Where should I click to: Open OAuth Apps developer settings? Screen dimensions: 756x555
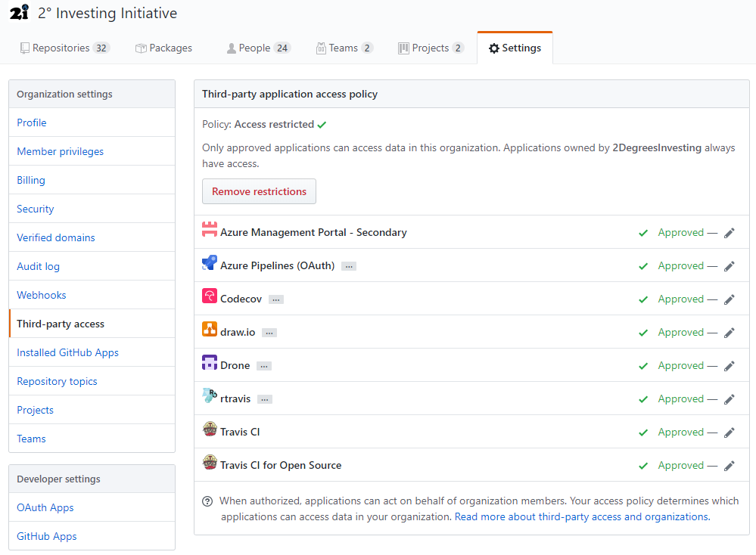[92, 508]
